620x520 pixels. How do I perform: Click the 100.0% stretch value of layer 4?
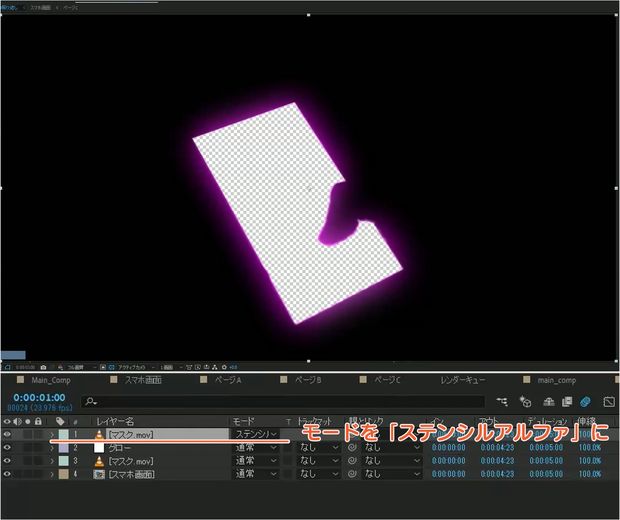tap(590, 474)
